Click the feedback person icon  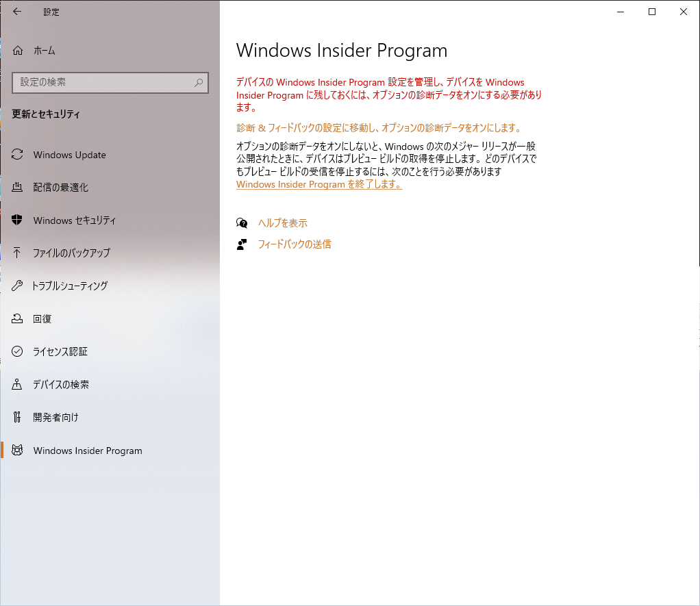(x=242, y=244)
